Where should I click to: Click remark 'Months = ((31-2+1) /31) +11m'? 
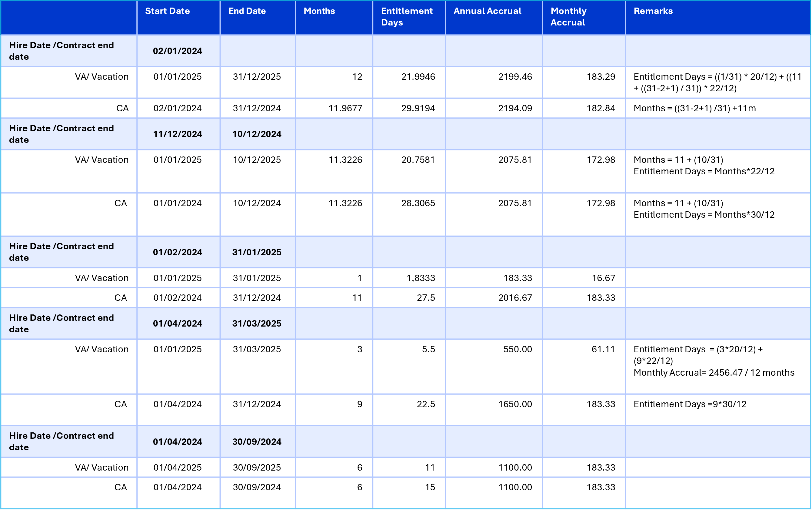coord(695,108)
